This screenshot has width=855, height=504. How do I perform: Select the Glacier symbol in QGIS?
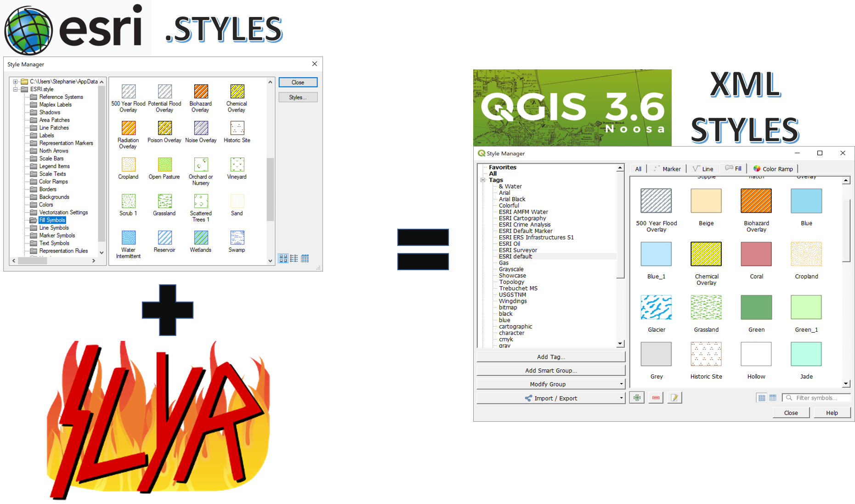(656, 314)
